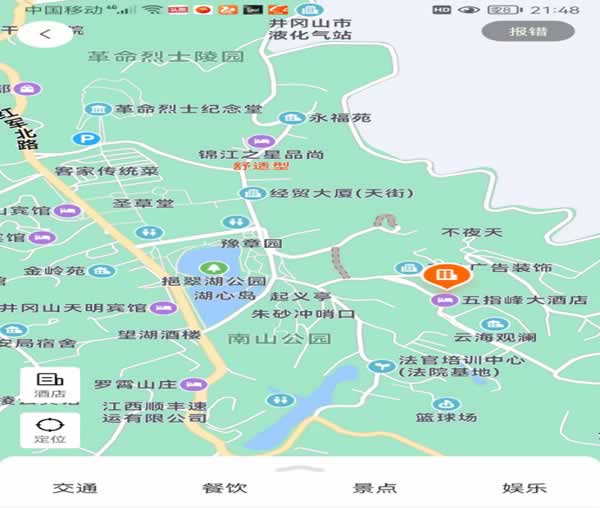Open the 娱乐 entertainment tab

pos(524,488)
